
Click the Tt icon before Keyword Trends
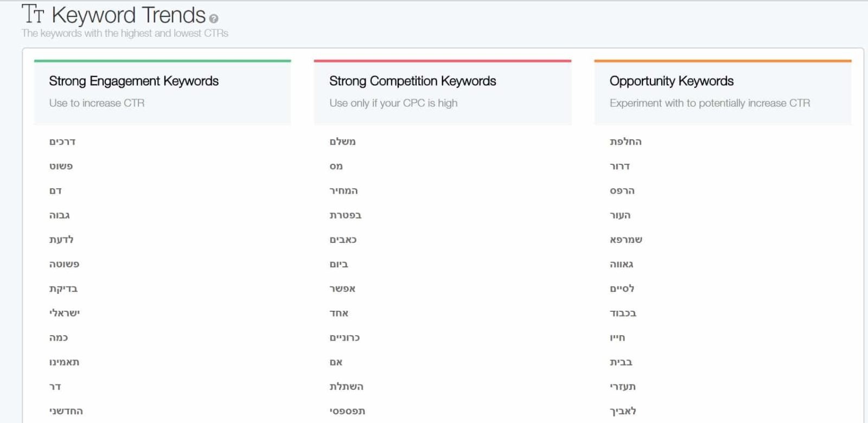pos(33,15)
